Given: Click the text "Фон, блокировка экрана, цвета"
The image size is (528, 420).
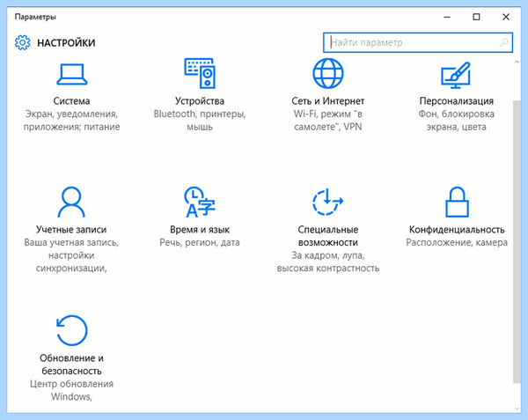Looking at the screenshot, I should coord(456,121).
